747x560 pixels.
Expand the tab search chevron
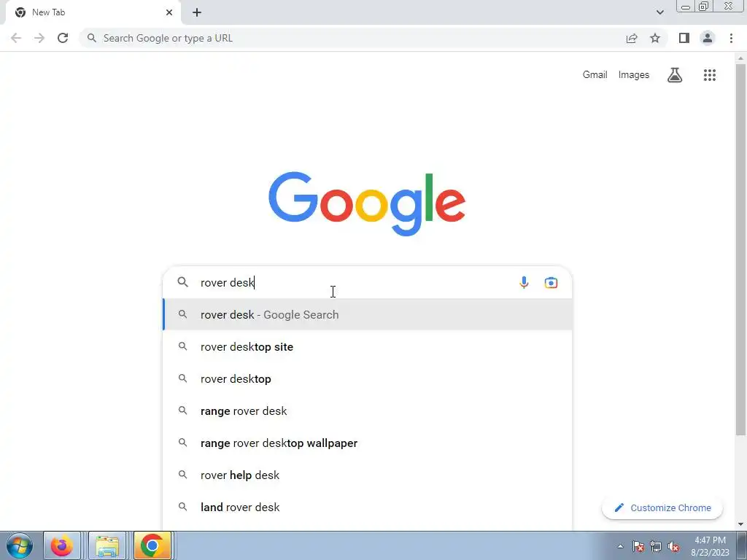point(659,12)
